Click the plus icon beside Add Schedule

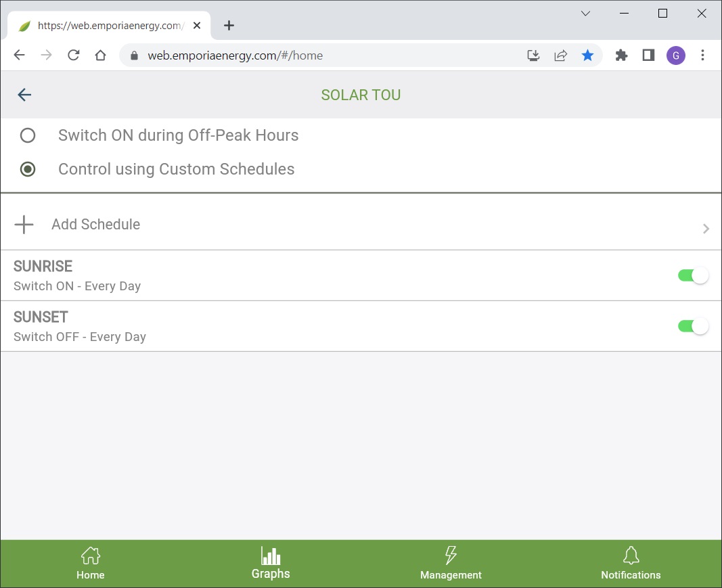pos(24,225)
